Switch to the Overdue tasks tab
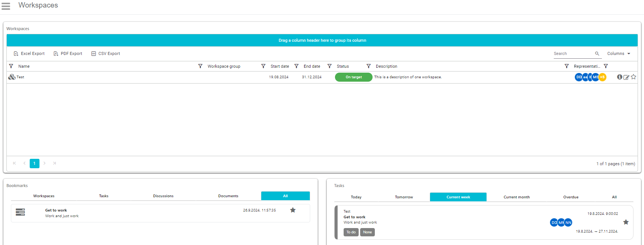Viewport: 644px width, 245px height. pyautogui.click(x=571, y=197)
